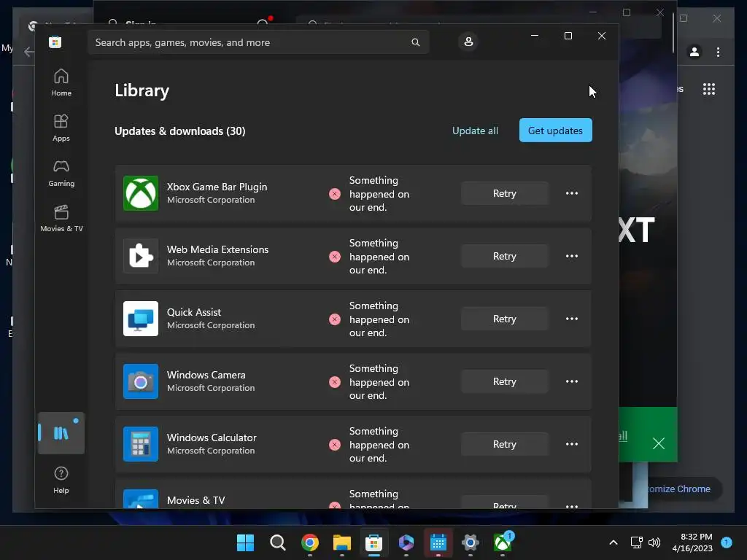Retry Windows Camera update
The height and width of the screenshot is (560, 747).
(505, 381)
